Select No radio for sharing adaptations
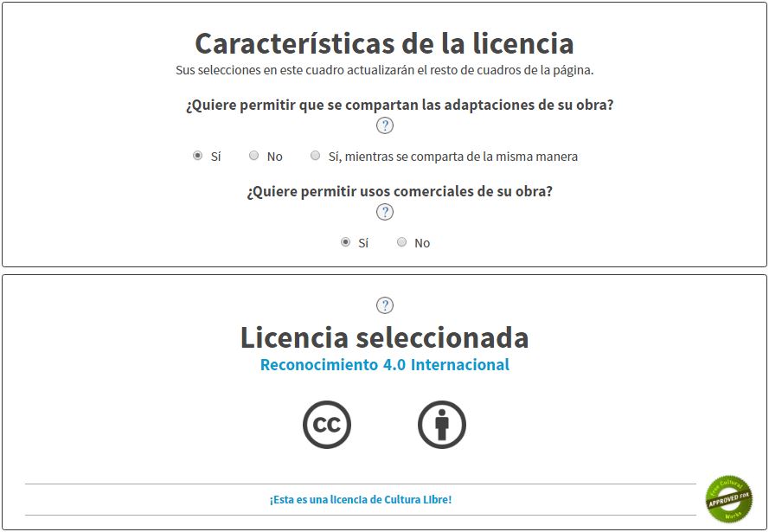The image size is (769, 532). coord(253,156)
